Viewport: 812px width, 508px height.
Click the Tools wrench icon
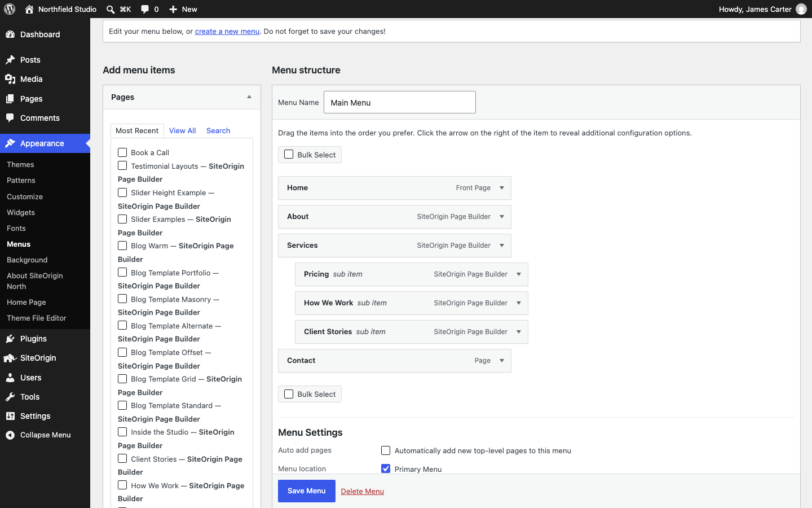coord(10,397)
